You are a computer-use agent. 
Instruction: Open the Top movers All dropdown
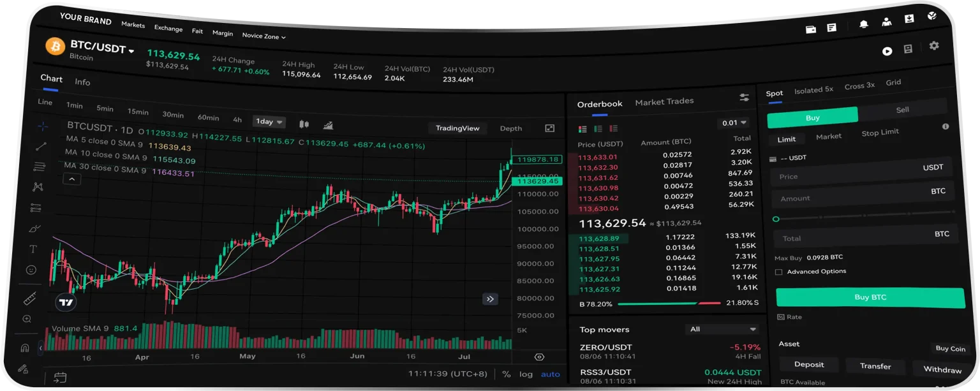[x=722, y=329]
